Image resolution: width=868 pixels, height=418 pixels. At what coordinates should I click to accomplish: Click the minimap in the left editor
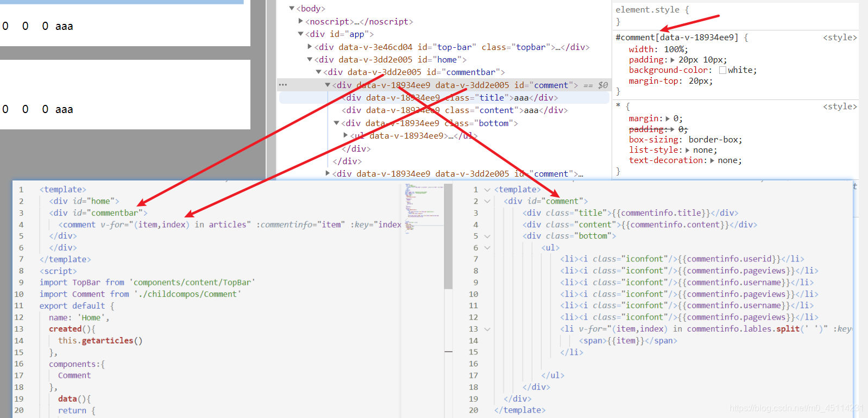click(x=423, y=209)
